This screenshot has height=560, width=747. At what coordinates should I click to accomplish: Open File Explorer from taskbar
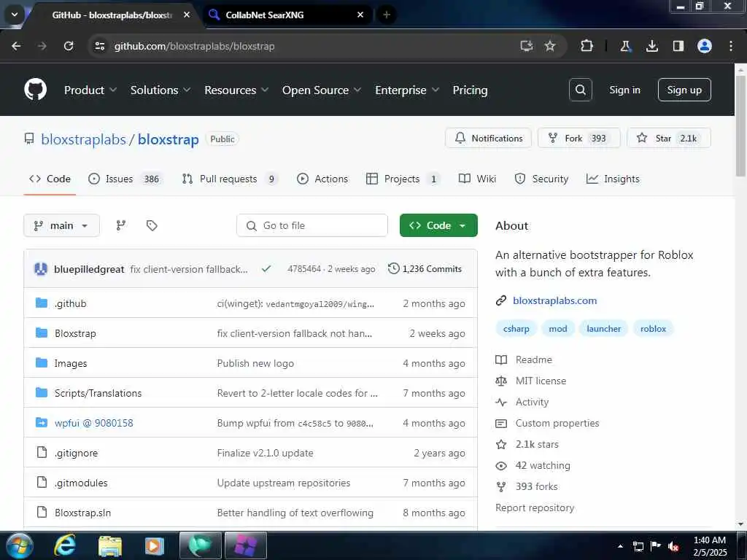pos(110,545)
